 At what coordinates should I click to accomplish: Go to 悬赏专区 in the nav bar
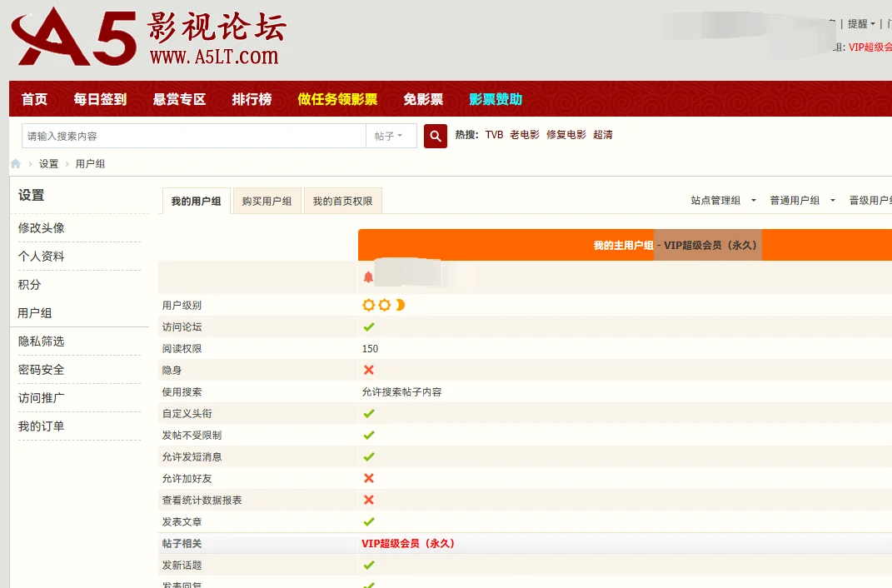(x=179, y=99)
